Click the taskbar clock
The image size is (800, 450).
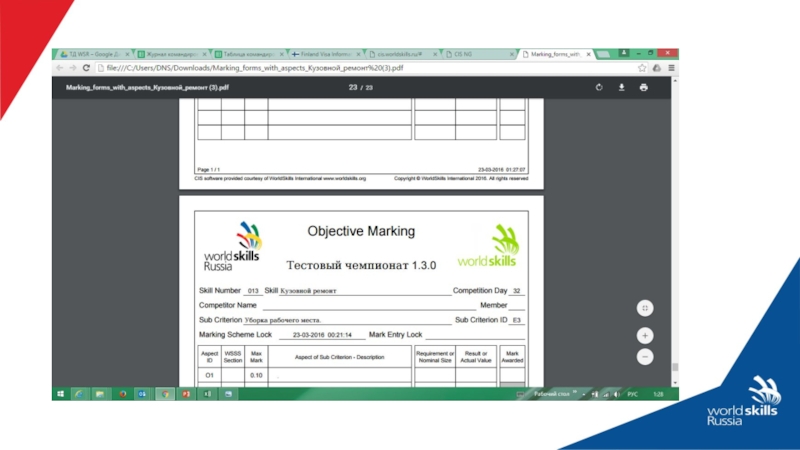(658, 394)
